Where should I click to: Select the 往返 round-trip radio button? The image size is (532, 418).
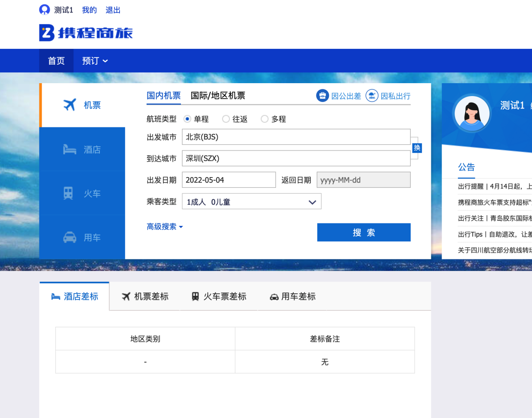coord(226,119)
